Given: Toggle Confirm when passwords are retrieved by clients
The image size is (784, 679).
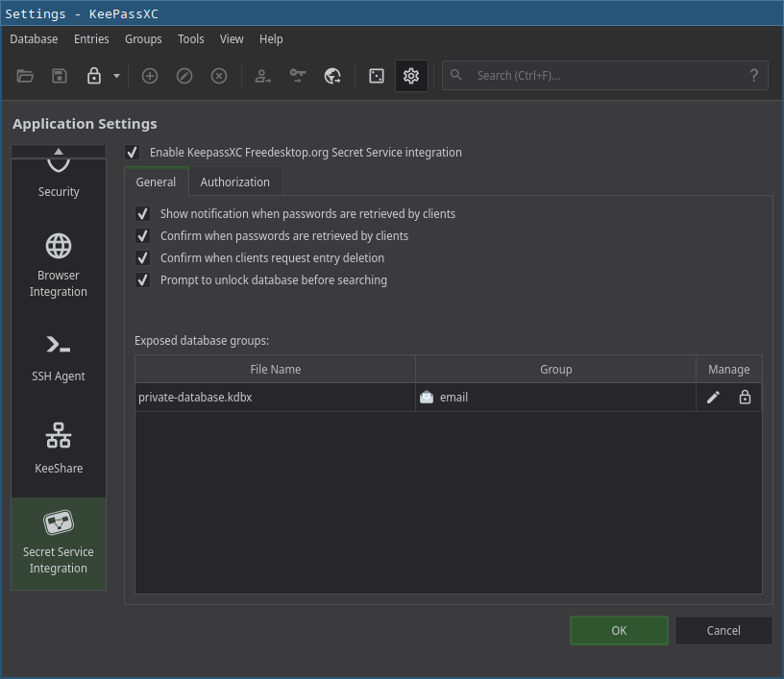Looking at the screenshot, I should click(x=142, y=236).
